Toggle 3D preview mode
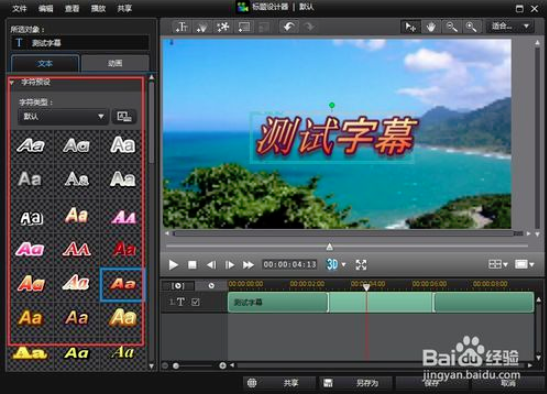 (332, 265)
